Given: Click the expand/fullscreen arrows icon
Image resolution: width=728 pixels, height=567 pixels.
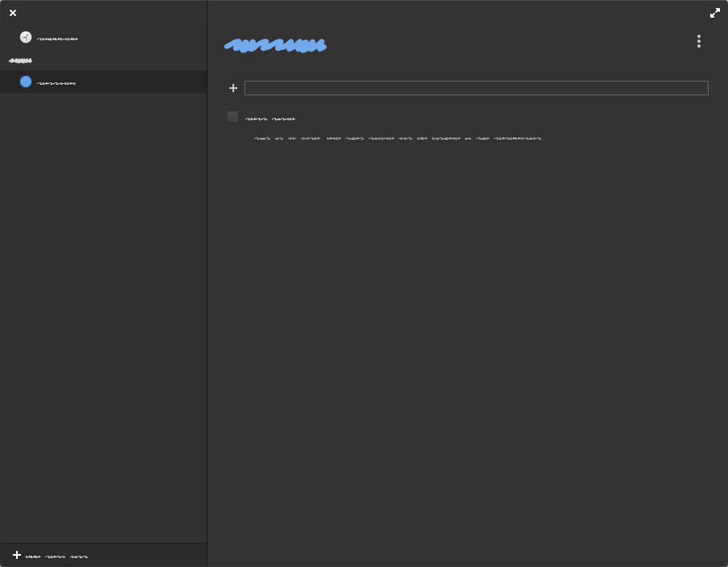Looking at the screenshot, I should point(715,13).
